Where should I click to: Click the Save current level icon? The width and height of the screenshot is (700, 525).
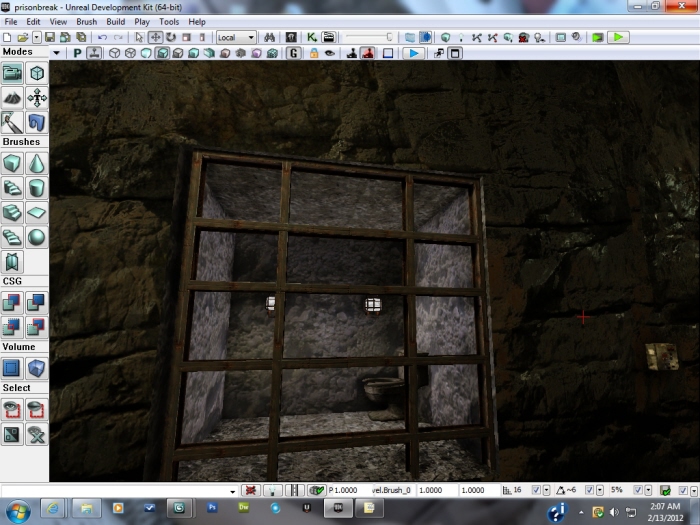(50, 37)
